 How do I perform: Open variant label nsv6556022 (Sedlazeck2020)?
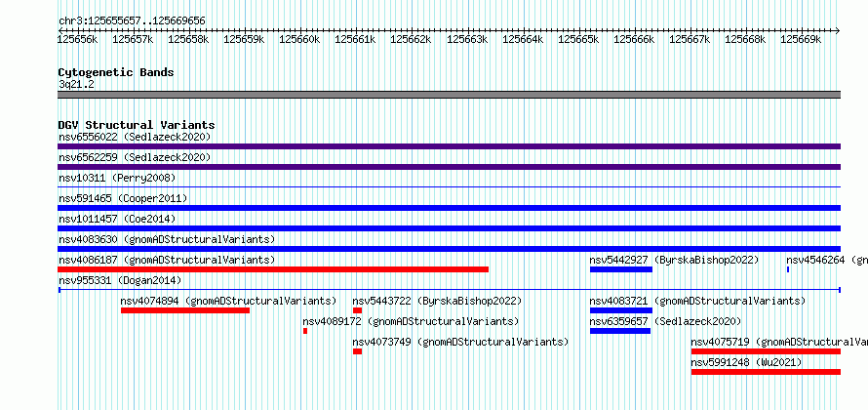coord(135,137)
